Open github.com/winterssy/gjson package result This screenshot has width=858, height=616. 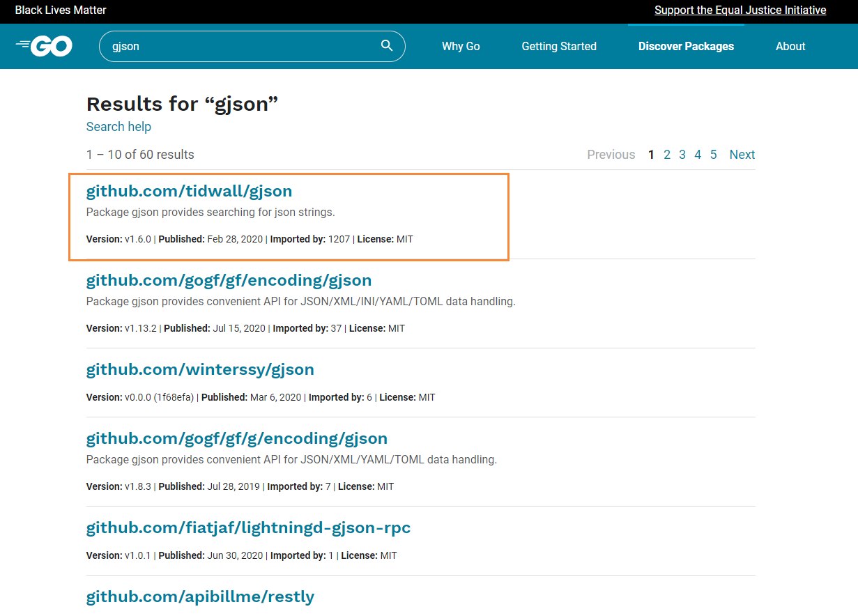point(200,369)
